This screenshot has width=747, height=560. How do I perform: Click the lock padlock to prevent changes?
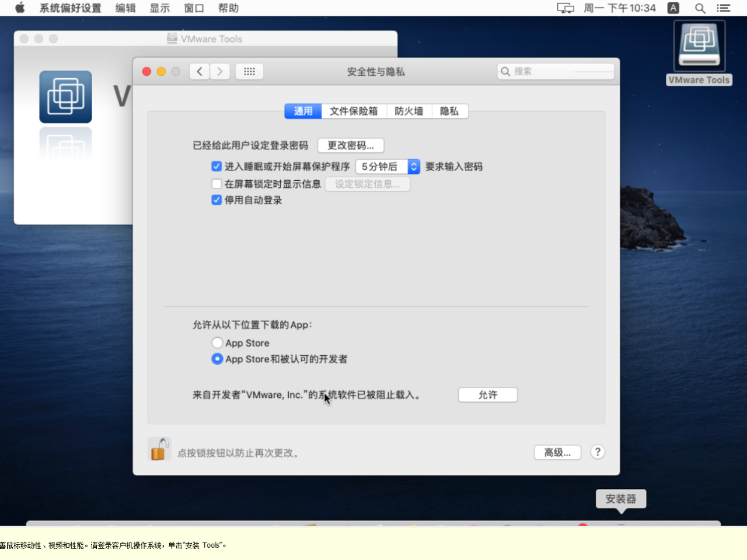pos(159,449)
